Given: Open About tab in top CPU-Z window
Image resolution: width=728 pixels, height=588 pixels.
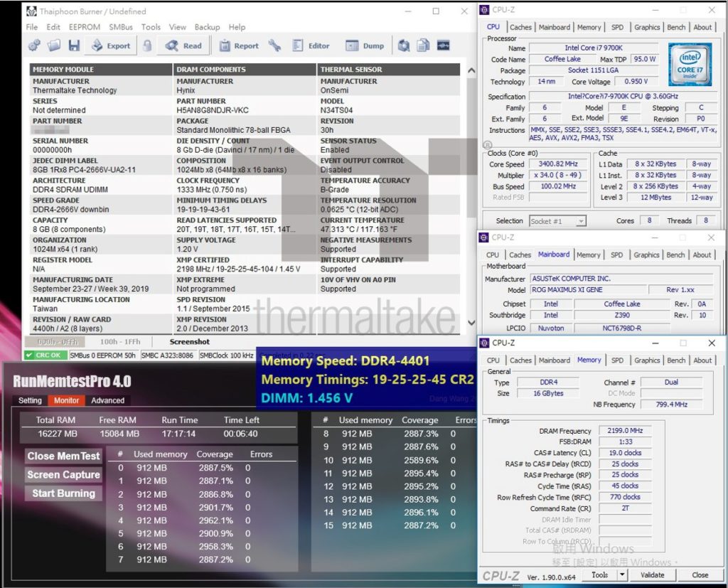Looking at the screenshot, I should click(x=702, y=28).
